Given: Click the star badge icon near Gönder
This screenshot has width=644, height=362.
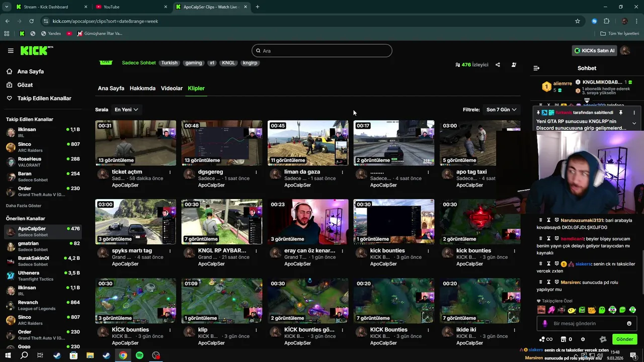Looking at the screenshot, I should pos(603,339).
